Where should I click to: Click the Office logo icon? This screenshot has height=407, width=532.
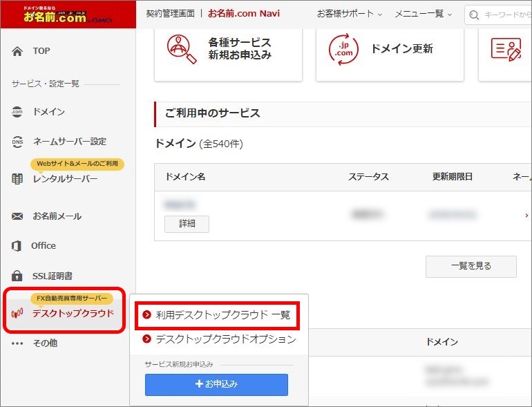coord(17,246)
